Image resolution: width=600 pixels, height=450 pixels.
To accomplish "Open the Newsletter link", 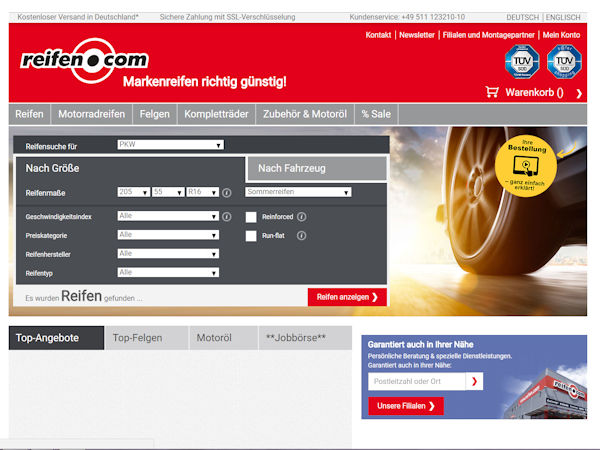I will 417,35.
